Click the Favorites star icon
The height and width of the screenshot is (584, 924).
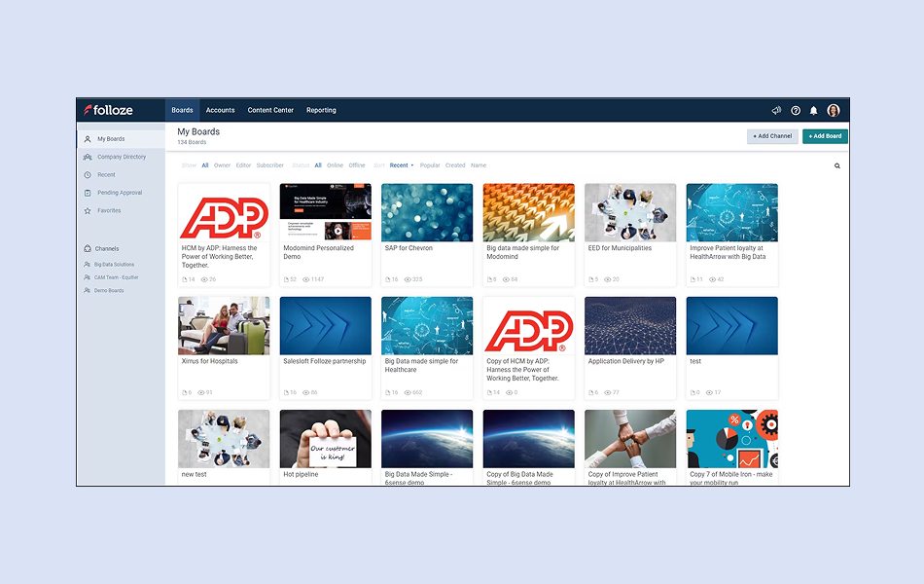[88, 210]
